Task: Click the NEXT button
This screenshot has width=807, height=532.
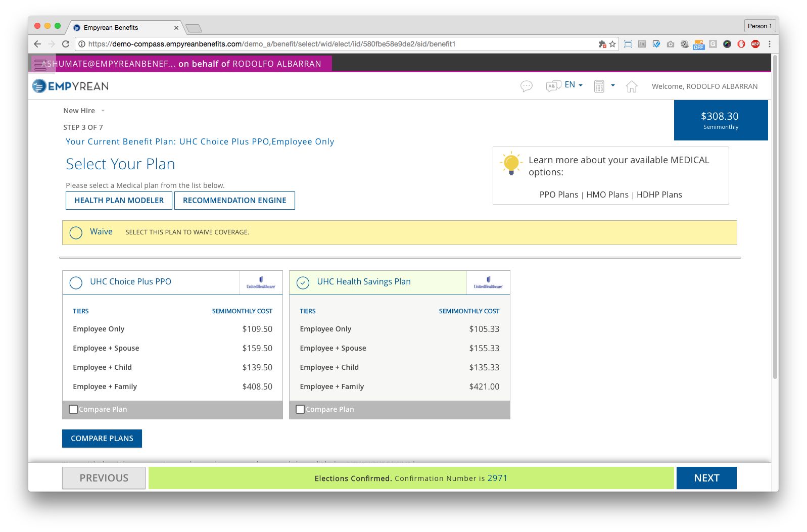Action: click(x=706, y=478)
